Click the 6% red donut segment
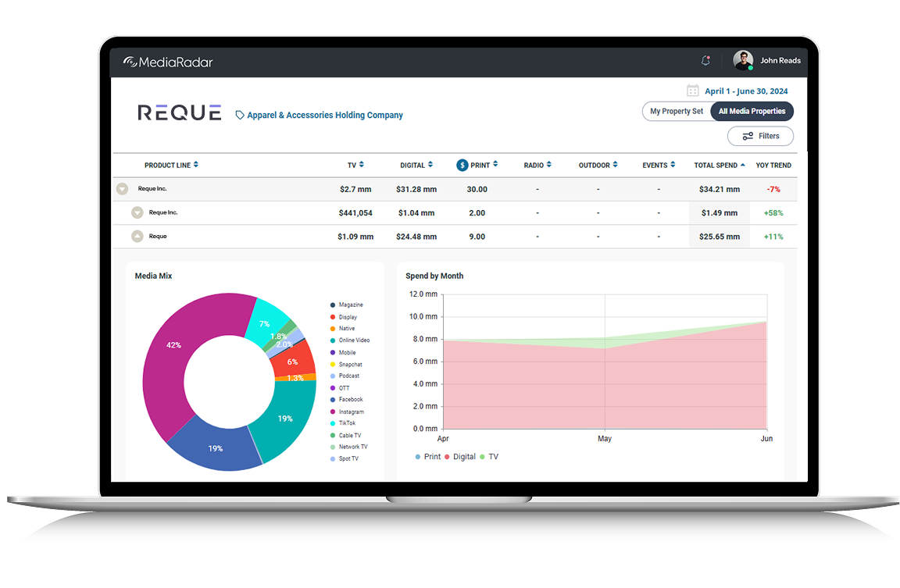This screenshot has height=588, width=900. 293,362
